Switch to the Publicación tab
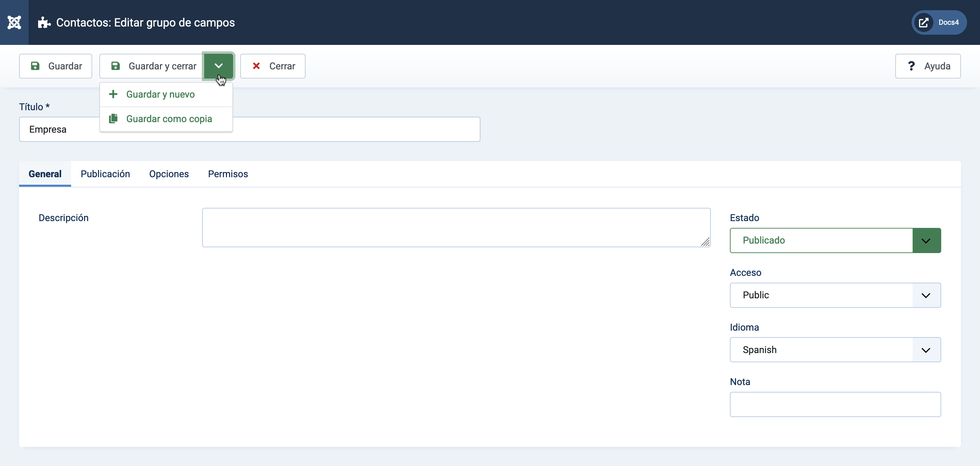This screenshot has width=980, height=466. point(105,174)
